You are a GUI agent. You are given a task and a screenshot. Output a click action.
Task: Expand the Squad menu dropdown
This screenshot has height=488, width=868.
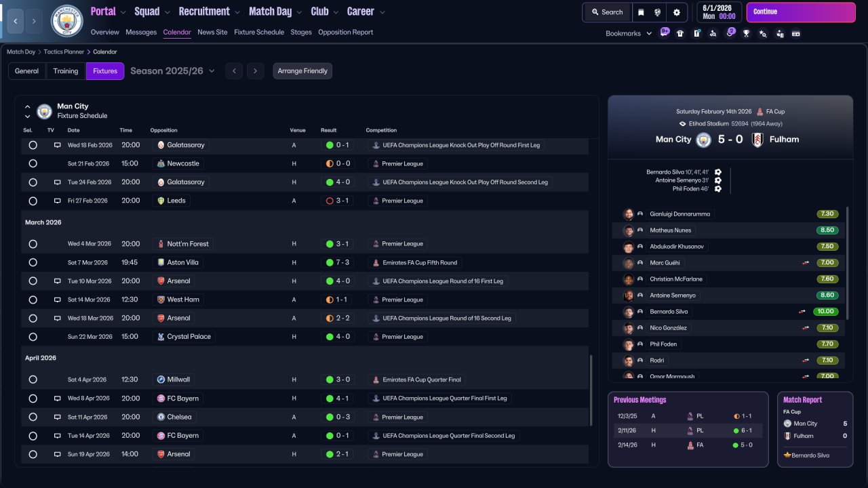tap(167, 12)
